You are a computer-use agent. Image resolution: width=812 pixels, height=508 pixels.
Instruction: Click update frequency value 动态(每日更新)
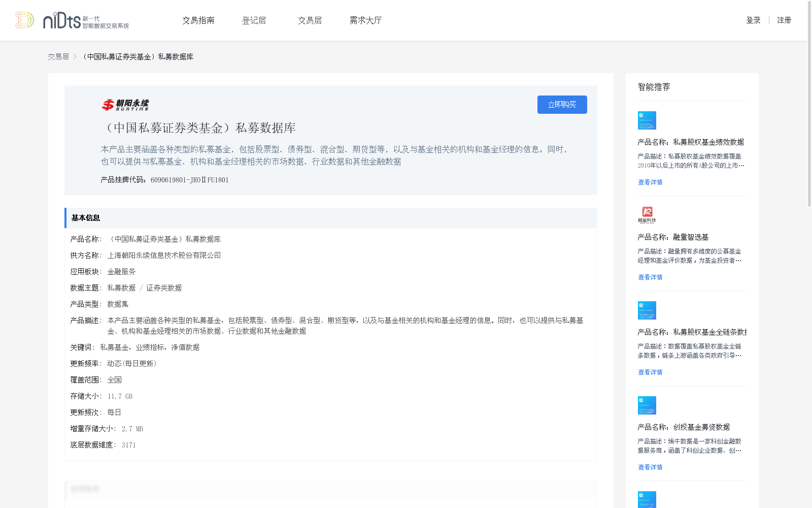coord(133,364)
